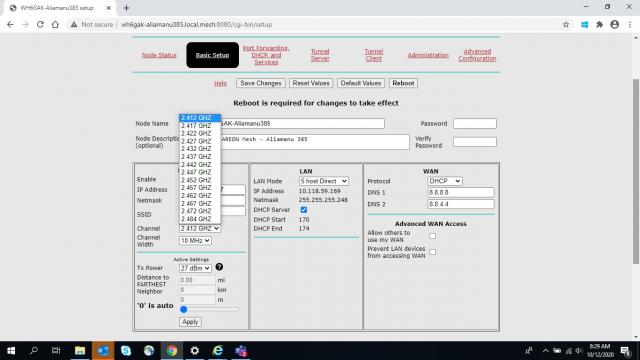The width and height of the screenshot is (640, 360).
Task: Show hidden system tray icons
Action: 545,351
